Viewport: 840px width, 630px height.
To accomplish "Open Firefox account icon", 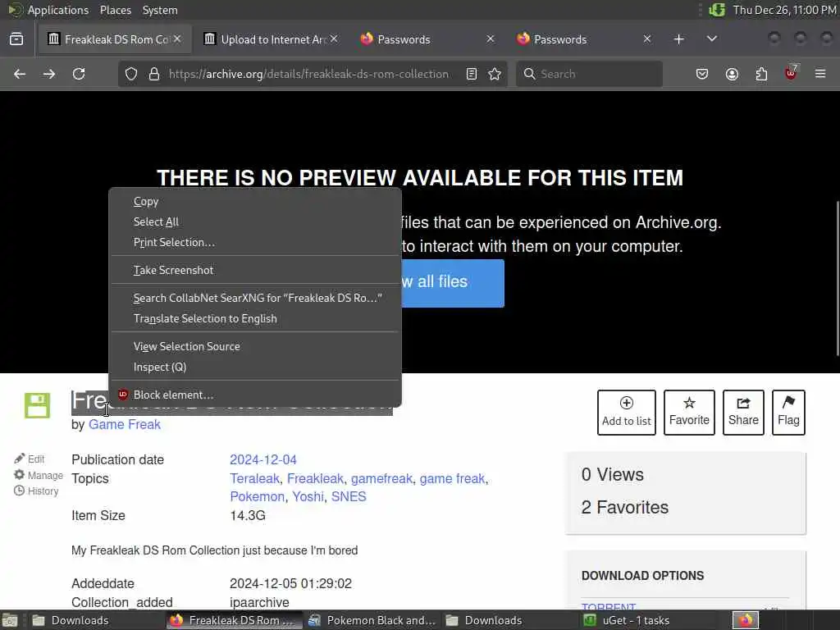I will tap(732, 74).
